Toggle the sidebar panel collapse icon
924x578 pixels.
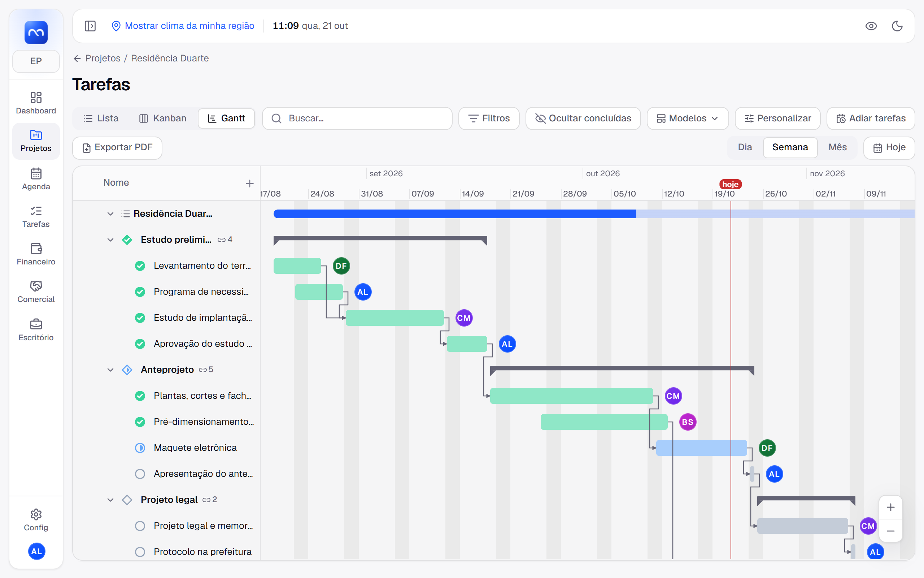(x=90, y=26)
